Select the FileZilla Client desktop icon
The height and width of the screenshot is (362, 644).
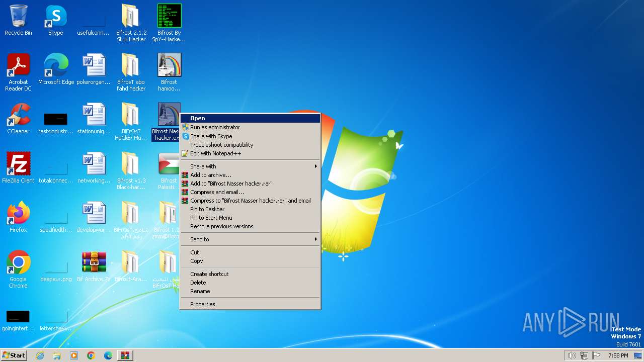[18, 168]
